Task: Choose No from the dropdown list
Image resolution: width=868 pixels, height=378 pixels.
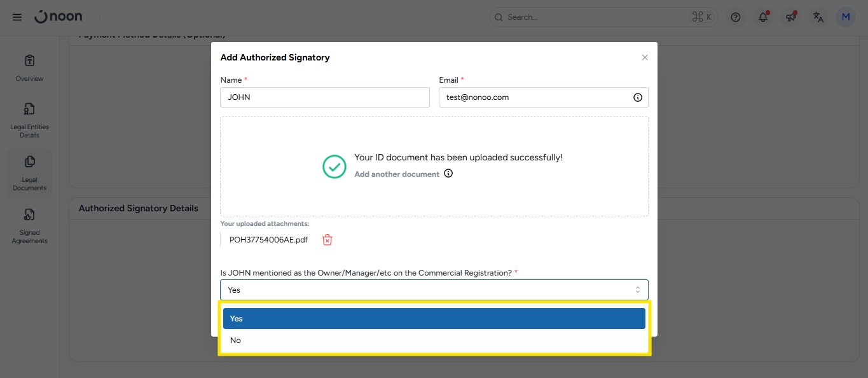Action: pos(434,340)
